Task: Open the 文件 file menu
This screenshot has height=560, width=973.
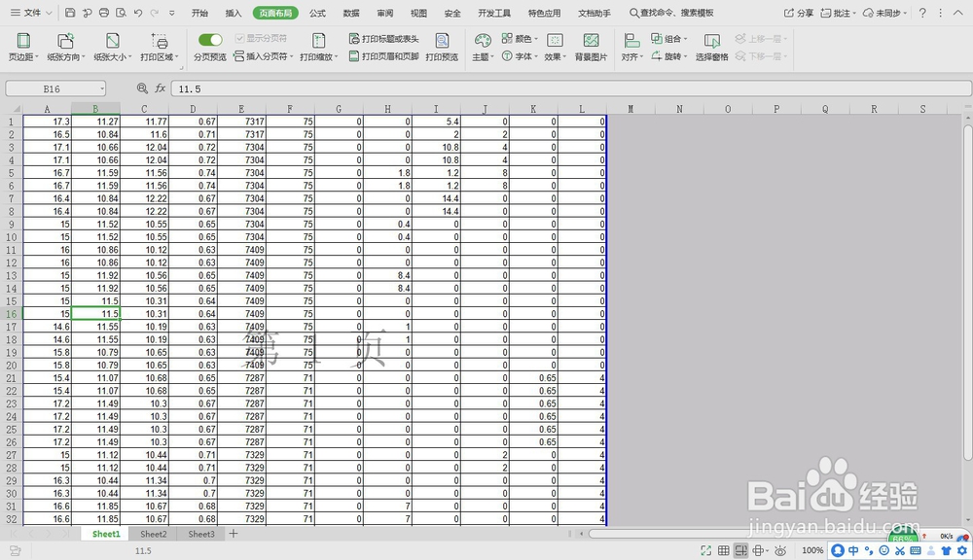Action: [x=31, y=13]
